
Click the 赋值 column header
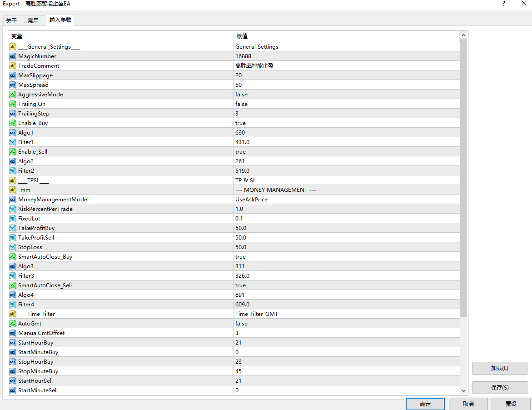(x=347, y=36)
